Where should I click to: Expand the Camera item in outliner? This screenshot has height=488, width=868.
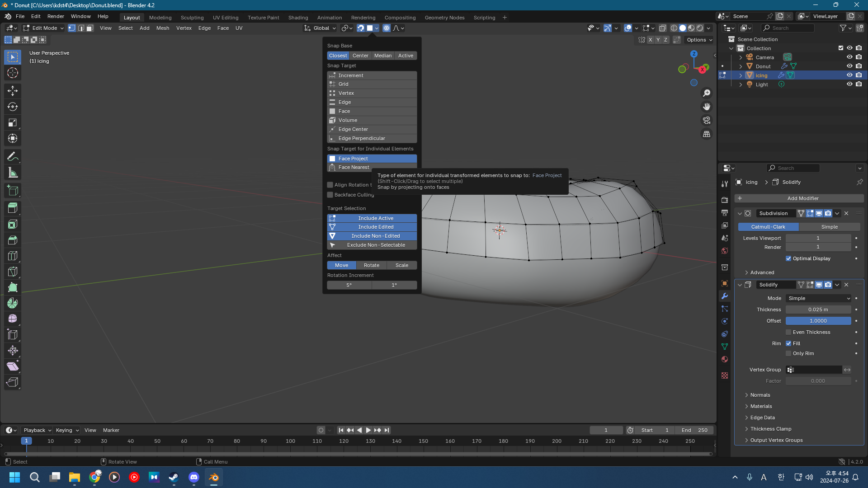tap(741, 57)
